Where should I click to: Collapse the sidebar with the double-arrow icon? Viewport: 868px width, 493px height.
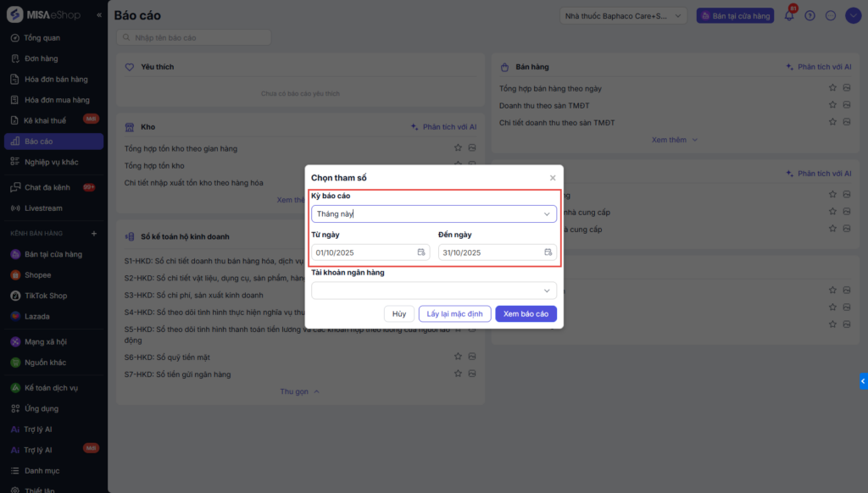pos(99,15)
